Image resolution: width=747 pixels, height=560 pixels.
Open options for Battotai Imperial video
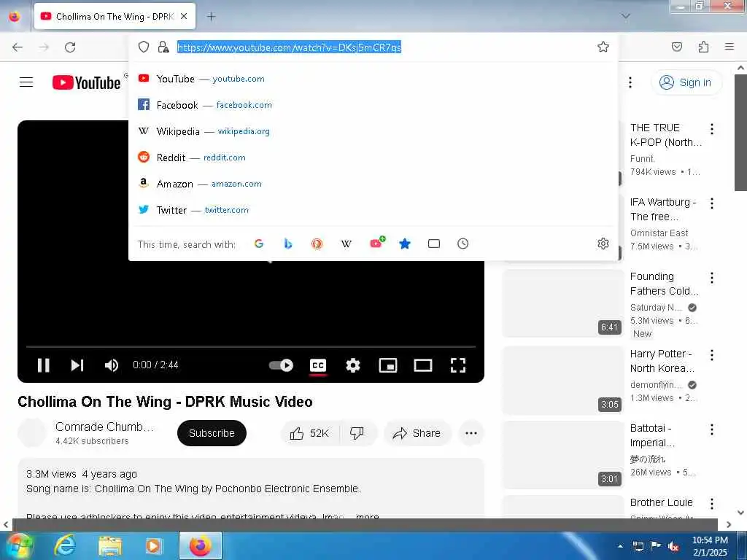(712, 429)
